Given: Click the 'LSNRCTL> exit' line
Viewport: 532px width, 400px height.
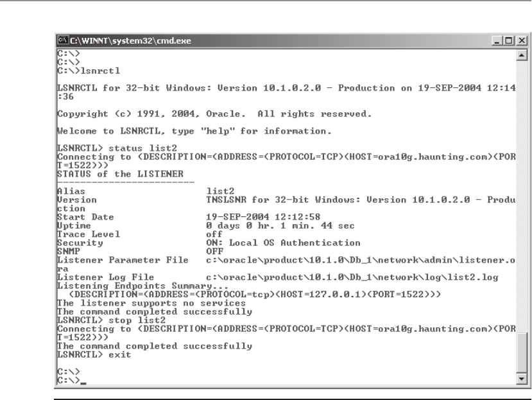Looking at the screenshot, I should tap(94, 354).
